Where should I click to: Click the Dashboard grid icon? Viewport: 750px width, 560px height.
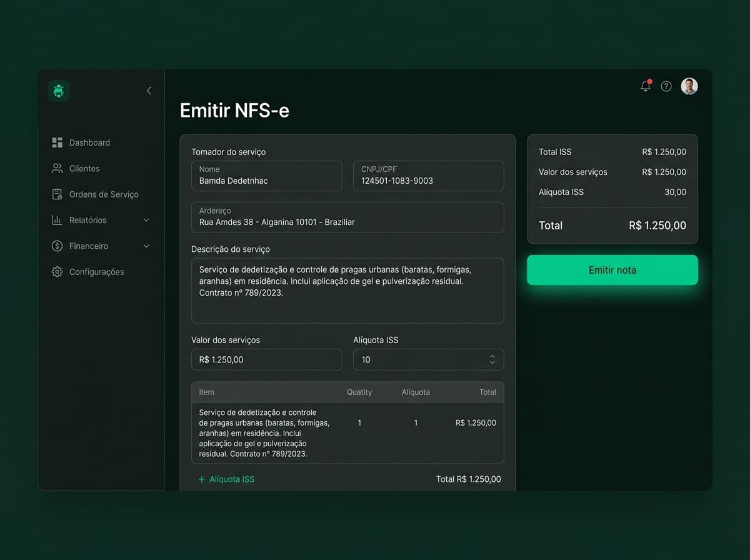[57, 142]
